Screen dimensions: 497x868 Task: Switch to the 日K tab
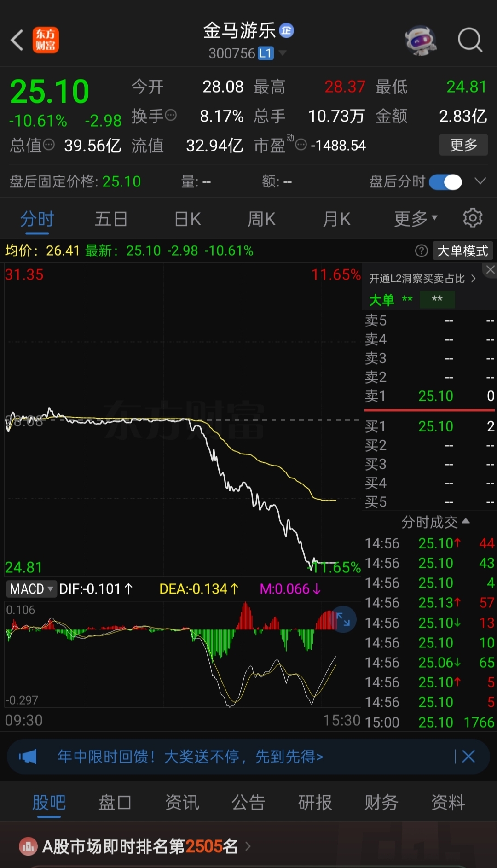(188, 219)
